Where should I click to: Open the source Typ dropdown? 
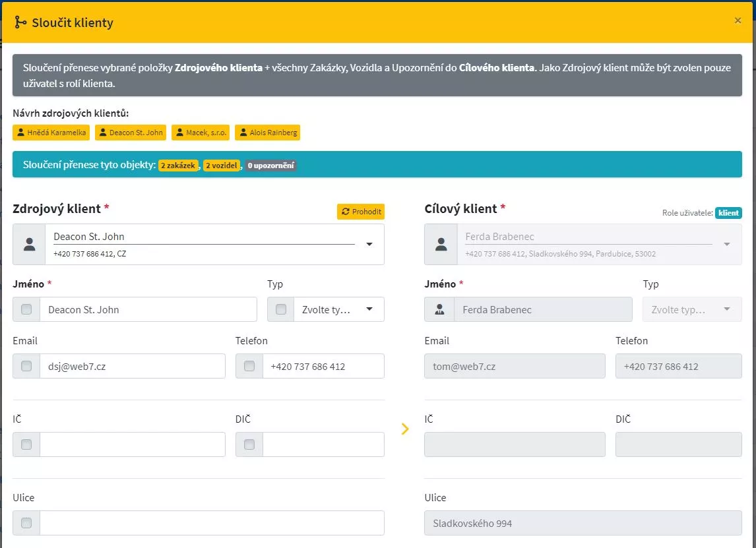click(338, 309)
